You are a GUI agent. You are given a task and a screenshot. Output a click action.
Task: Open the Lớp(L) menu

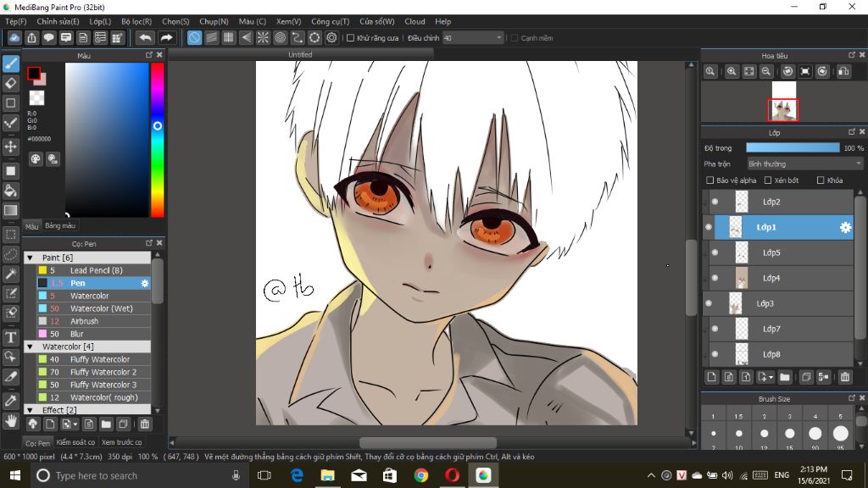[100, 21]
